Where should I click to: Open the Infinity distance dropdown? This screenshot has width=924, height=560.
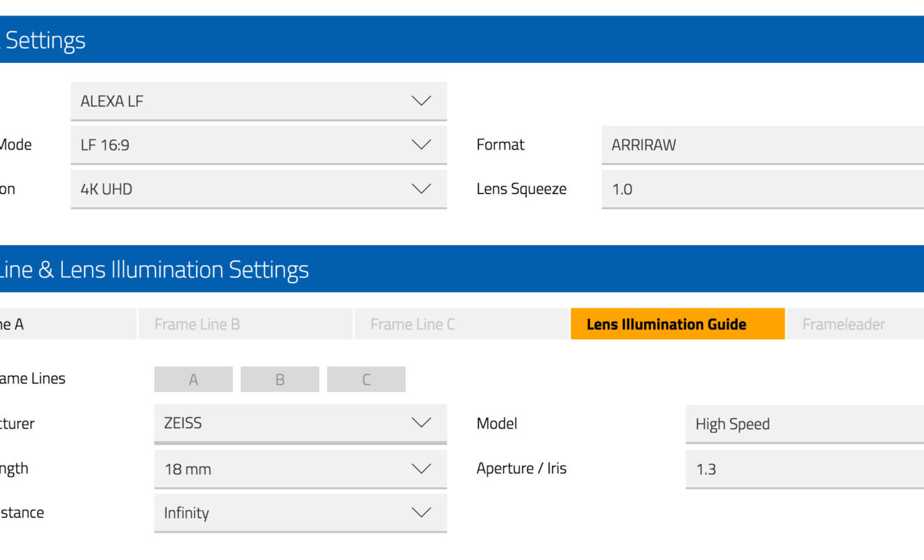tap(300, 513)
